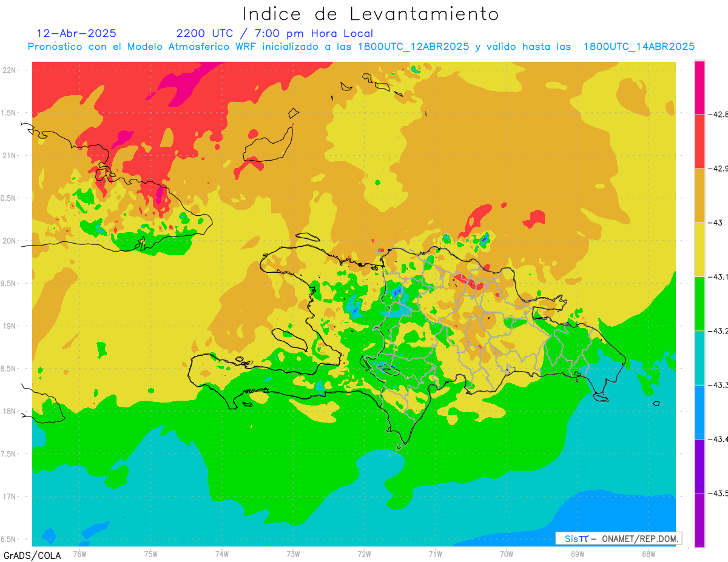Click the '75W' longitude label
The height and width of the screenshot is (562, 728).
click(x=151, y=554)
